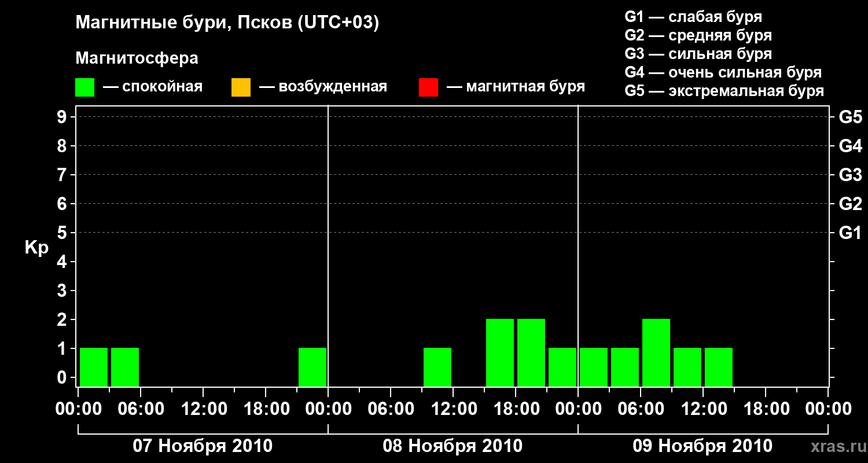Click the 18:00 Kp 2 bar on 08 November
The image size is (868, 463).
531,352
